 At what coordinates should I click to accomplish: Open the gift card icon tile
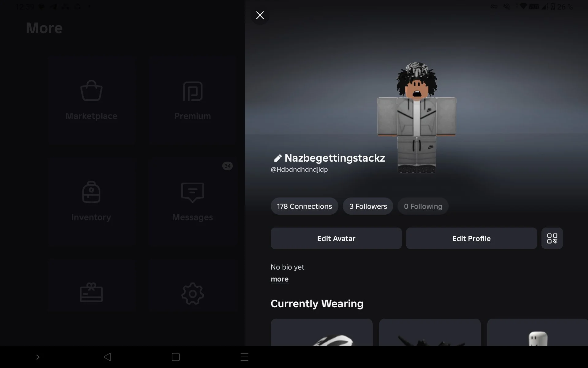click(91, 286)
